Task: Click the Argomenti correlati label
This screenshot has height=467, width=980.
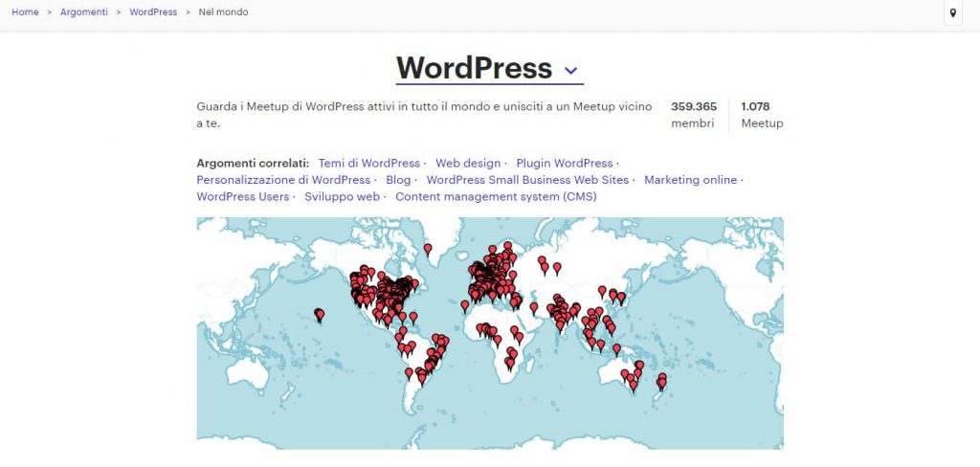Action: tap(253, 164)
